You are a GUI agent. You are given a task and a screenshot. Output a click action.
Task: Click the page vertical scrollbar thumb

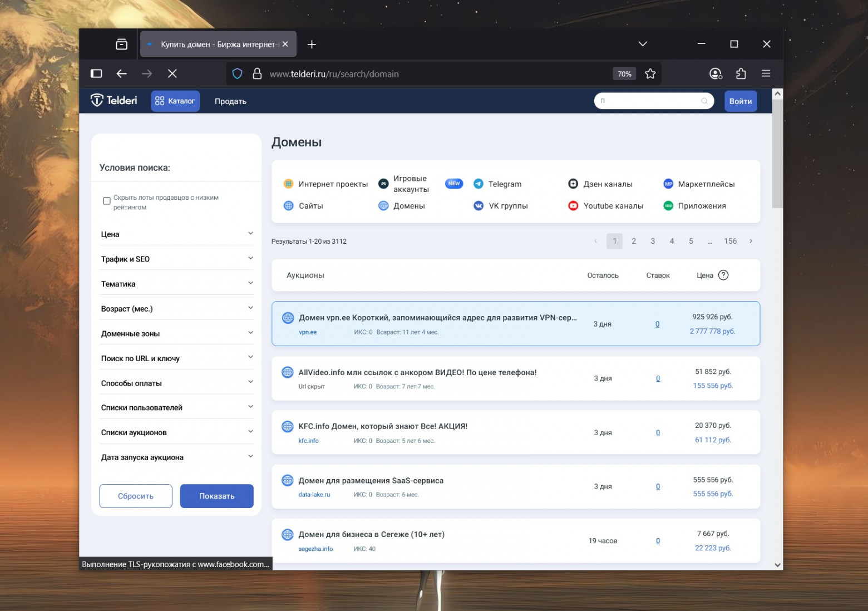point(777,154)
